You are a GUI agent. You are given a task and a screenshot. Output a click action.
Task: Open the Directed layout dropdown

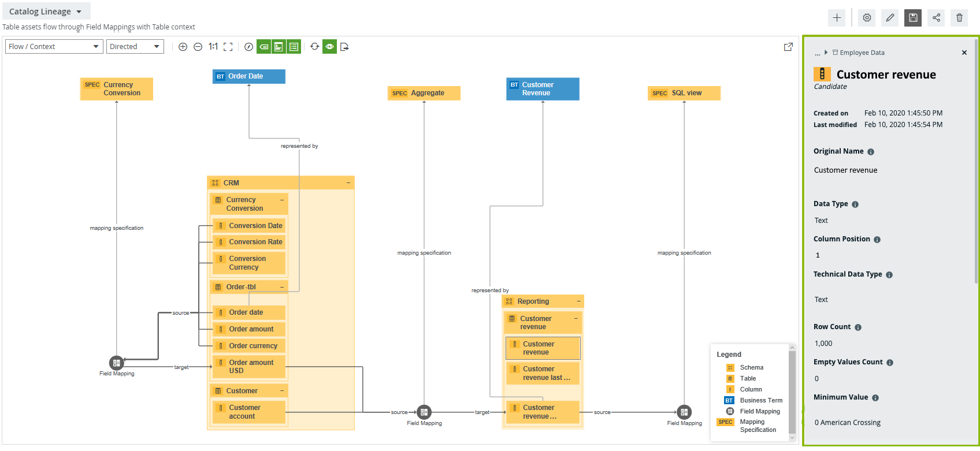point(135,47)
